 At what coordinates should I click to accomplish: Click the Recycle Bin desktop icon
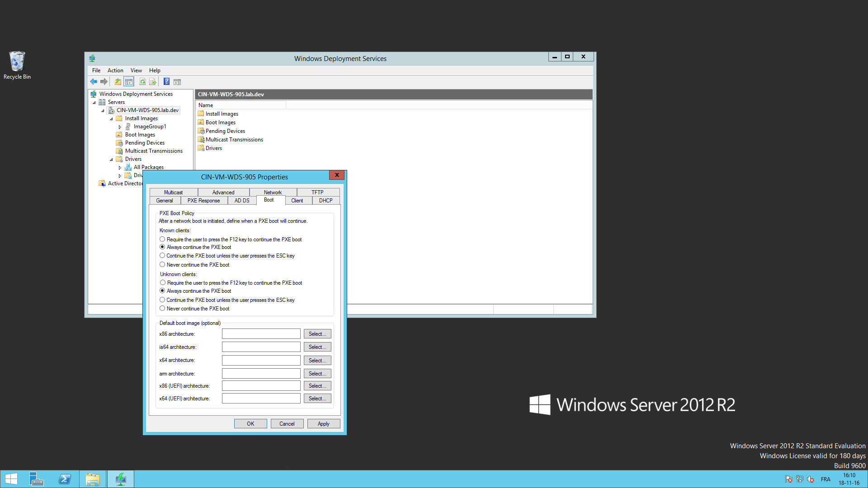17,66
